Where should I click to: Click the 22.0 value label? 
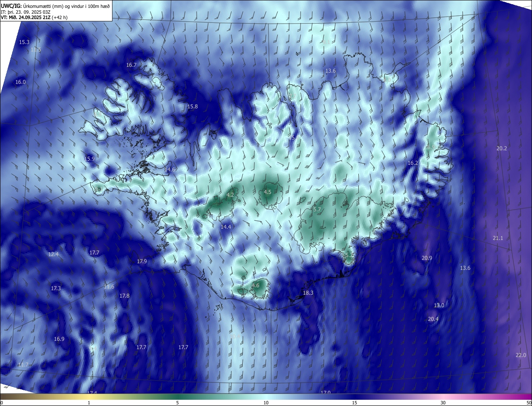[x=521, y=355]
